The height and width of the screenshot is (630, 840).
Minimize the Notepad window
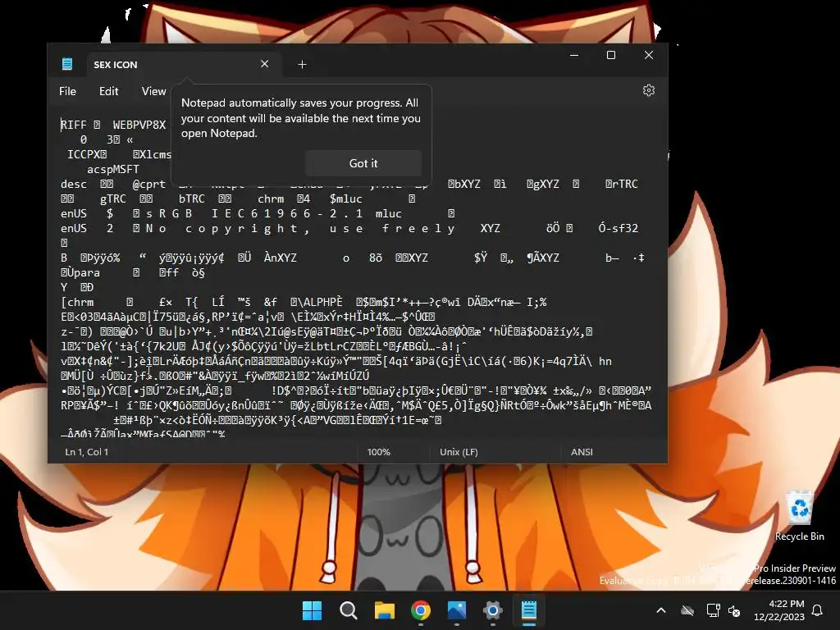(x=573, y=55)
